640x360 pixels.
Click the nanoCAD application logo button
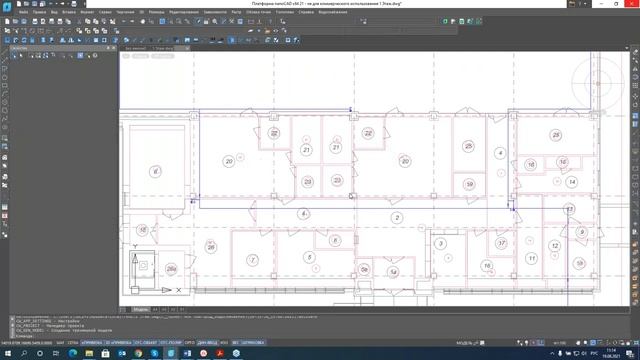pos(7,7)
